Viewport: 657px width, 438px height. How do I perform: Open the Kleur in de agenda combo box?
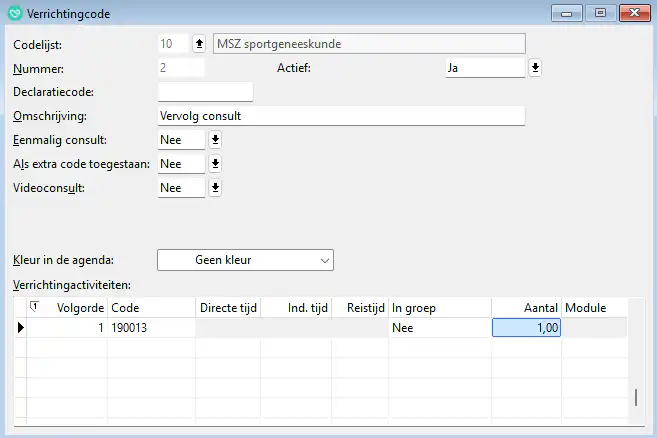[x=246, y=260]
